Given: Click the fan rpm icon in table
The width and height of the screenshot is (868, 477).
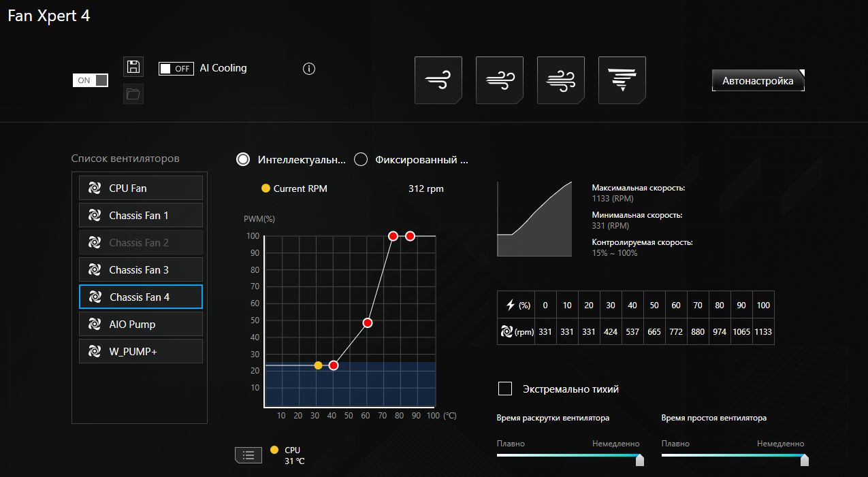Looking at the screenshot, I should click(x=507, y=332).
